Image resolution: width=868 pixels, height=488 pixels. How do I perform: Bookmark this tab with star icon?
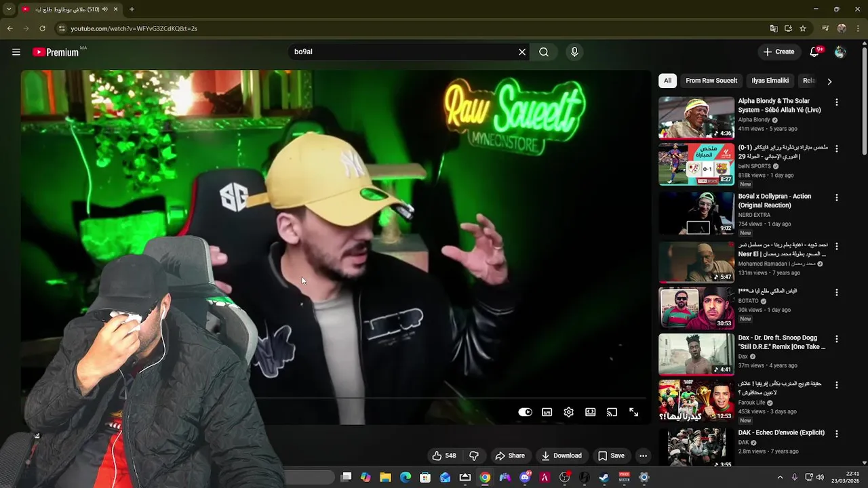coord(803,28)
